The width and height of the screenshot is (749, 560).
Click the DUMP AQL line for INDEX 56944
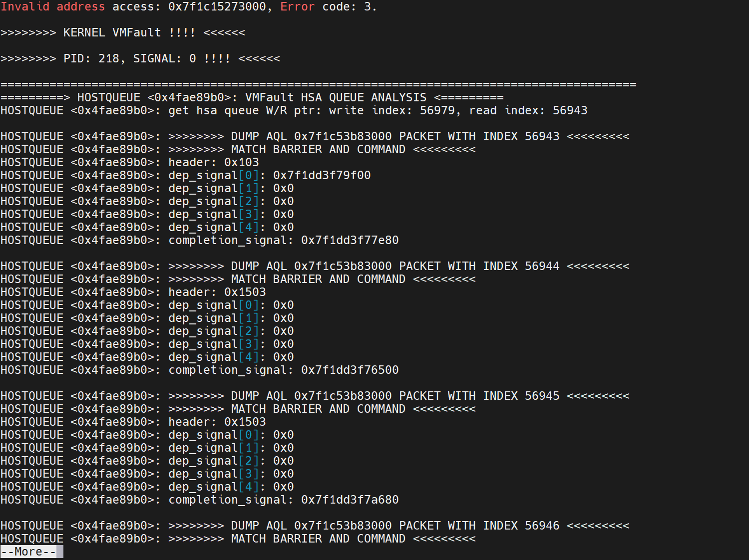click(315, 266)
